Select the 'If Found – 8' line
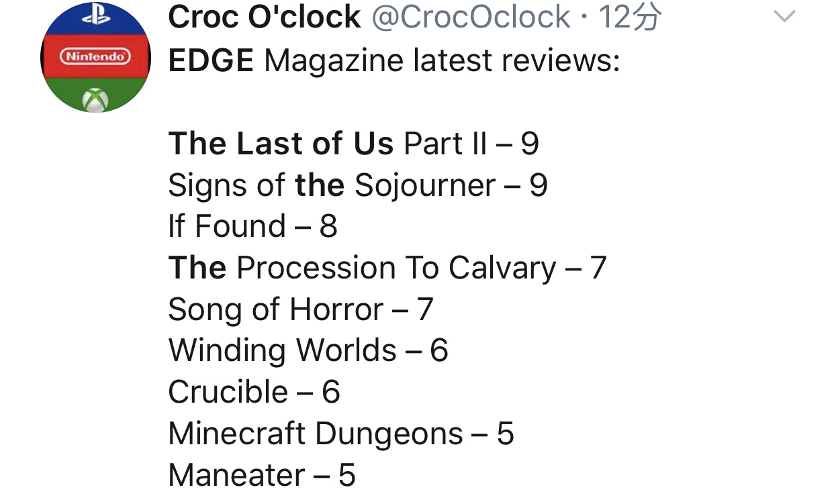 252,226
